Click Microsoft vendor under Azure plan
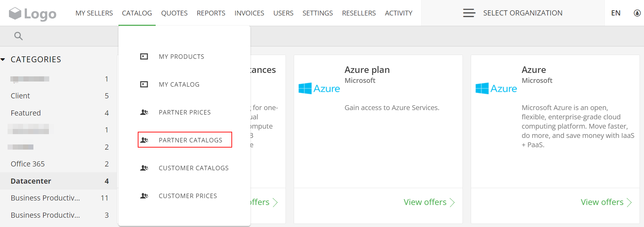The image size is (644, 227). pos(360,80)
